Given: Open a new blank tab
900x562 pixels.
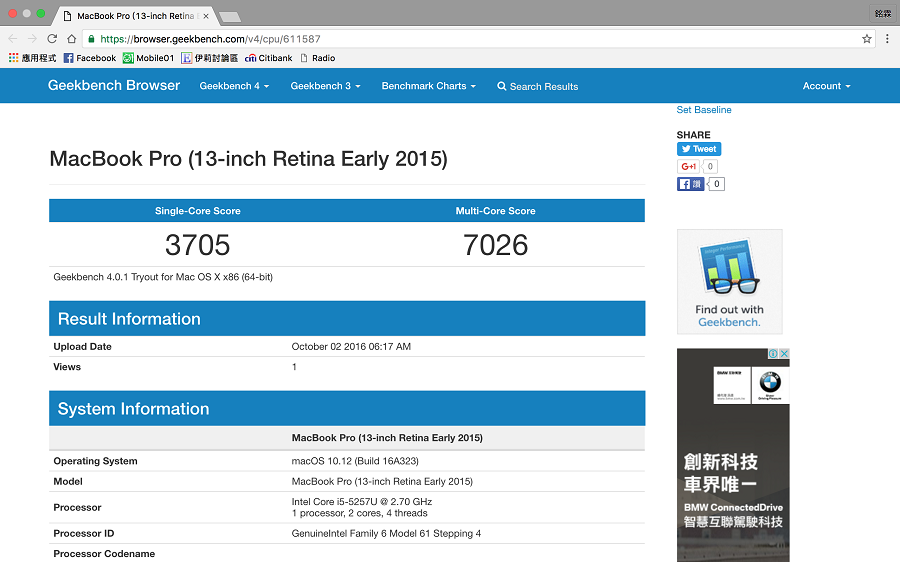Looking at the screenshot, I should [x=230, y=17].
